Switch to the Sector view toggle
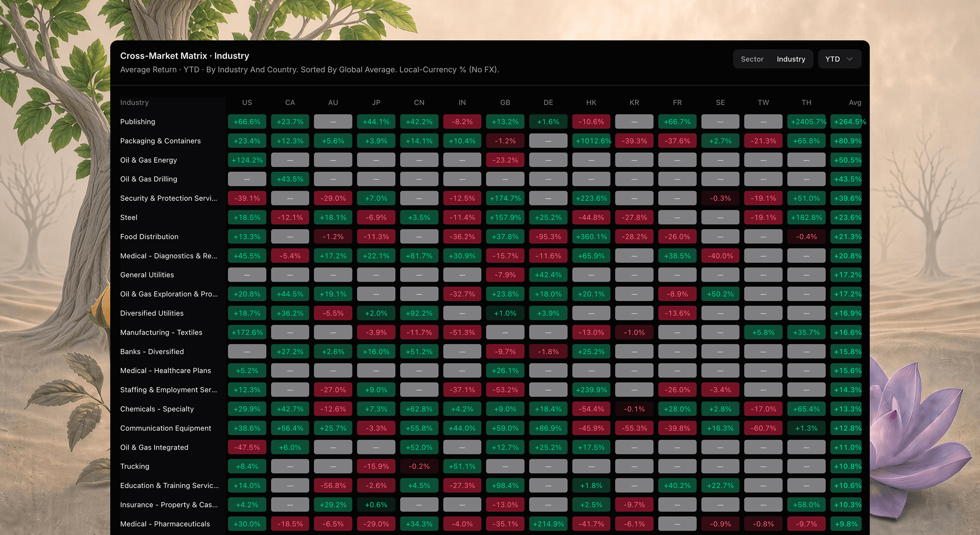This screenshot has height=535, width=980. coord(752,59)
